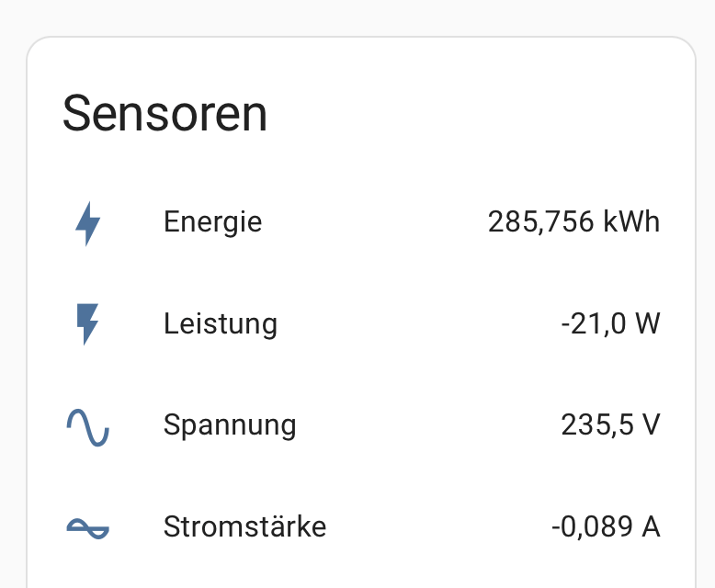Click the Sensoren card title
Viewport: 715px width, 588px height.
[x=165, y=115]
